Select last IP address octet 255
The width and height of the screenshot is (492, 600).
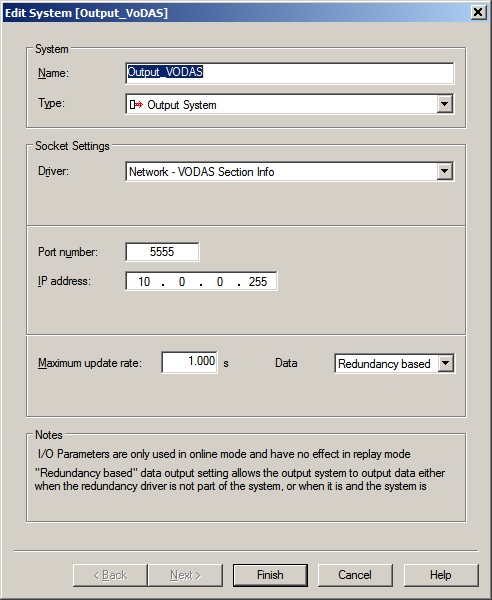point(257,282)
